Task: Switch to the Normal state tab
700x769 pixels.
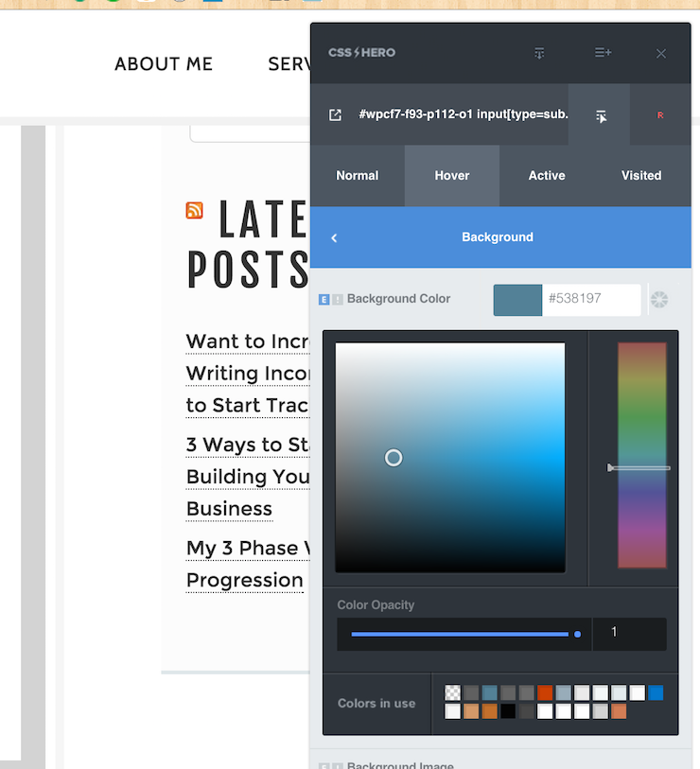Action: click(358, 176)
